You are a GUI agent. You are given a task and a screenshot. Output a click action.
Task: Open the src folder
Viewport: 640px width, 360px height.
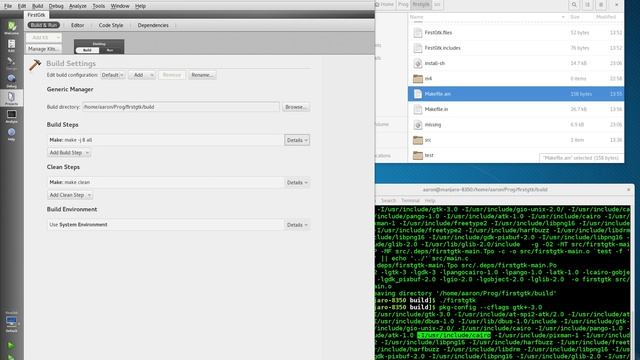click(x=516, y=140)
